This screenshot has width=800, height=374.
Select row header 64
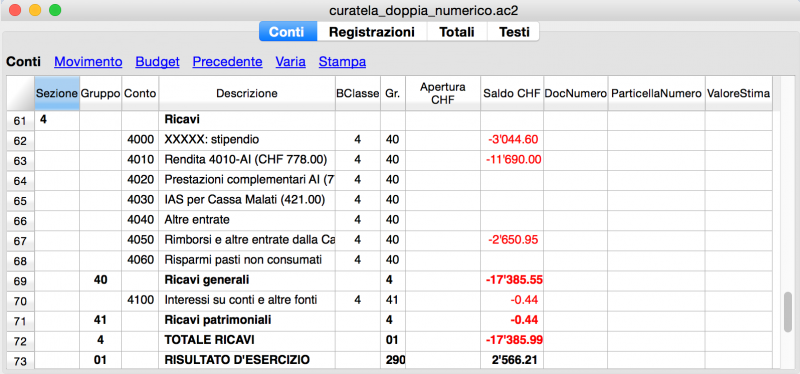pyautogui.click(x=20, y=180)
